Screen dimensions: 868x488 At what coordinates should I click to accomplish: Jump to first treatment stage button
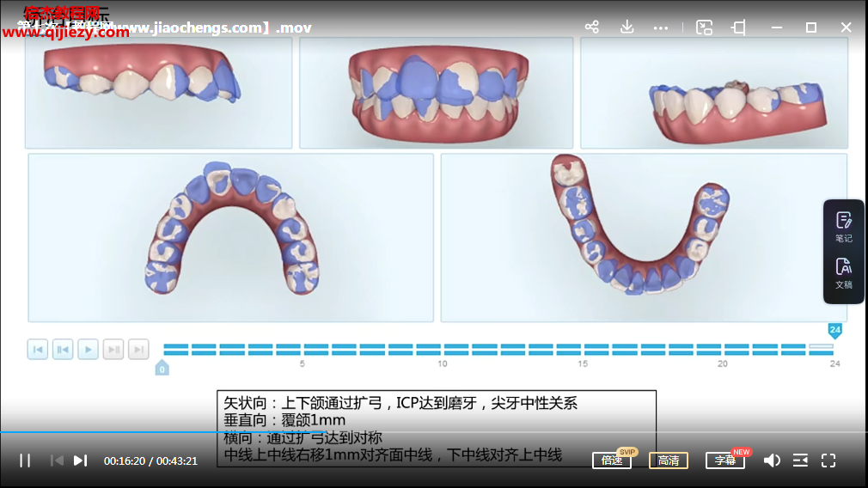pos(38,349)
